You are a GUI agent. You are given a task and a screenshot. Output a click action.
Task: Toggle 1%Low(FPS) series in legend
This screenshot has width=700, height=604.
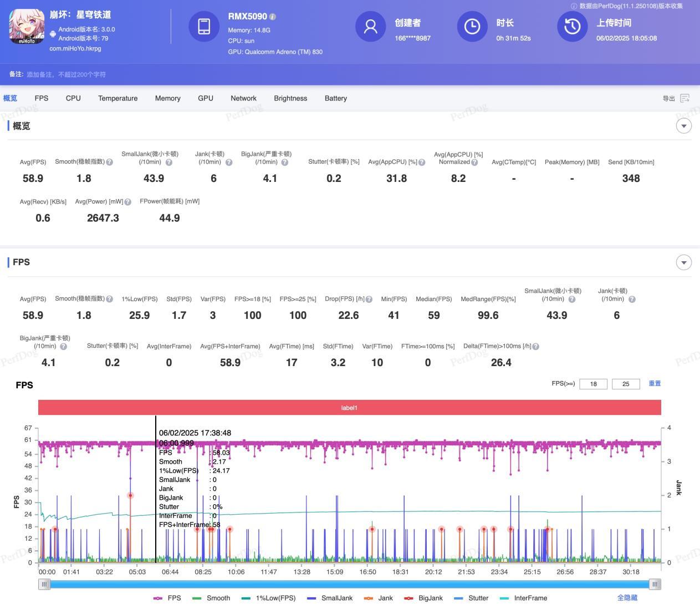coord(268,598)
